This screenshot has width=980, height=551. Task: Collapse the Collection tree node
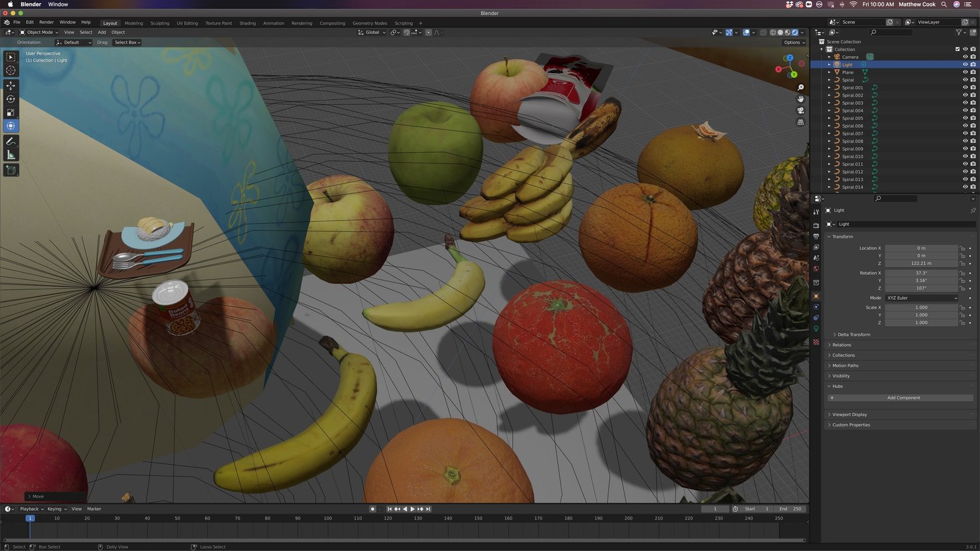tap(822, 50)
